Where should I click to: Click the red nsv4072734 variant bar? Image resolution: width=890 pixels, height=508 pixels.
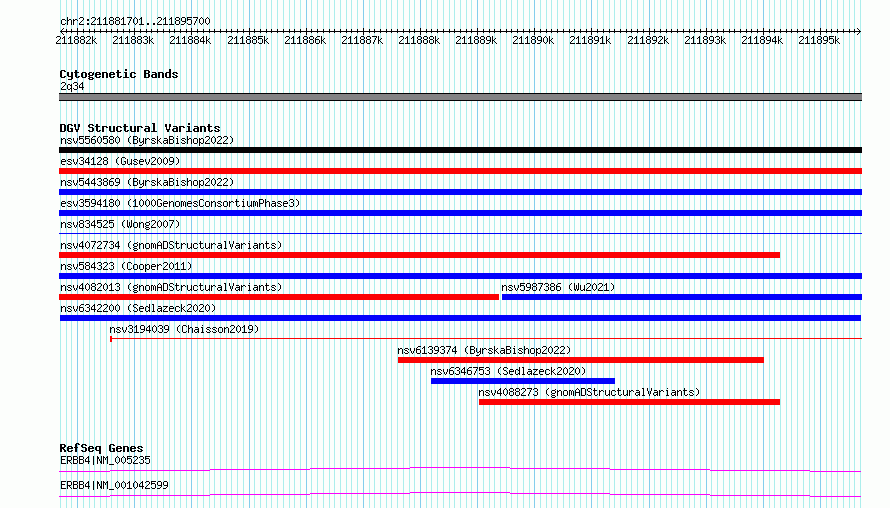click(419, 255)
